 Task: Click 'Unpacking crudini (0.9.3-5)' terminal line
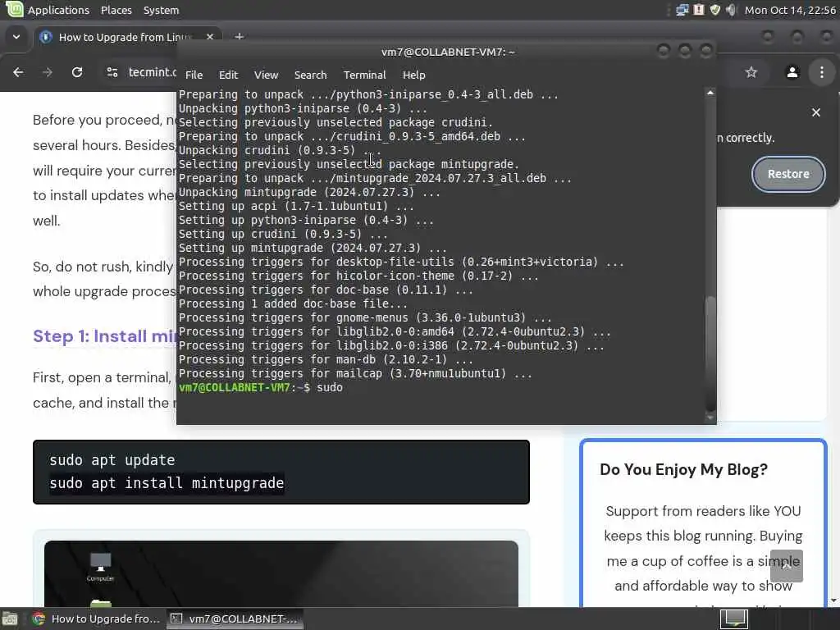coord(280,151)
